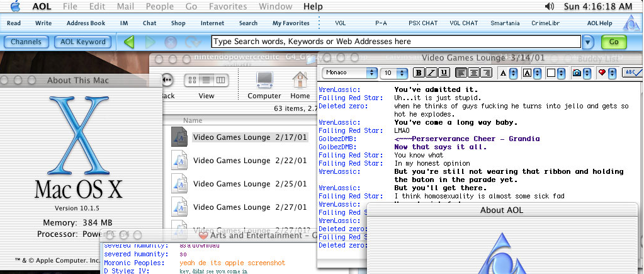
Task: Click the Channels button
Action: point(26,42)
